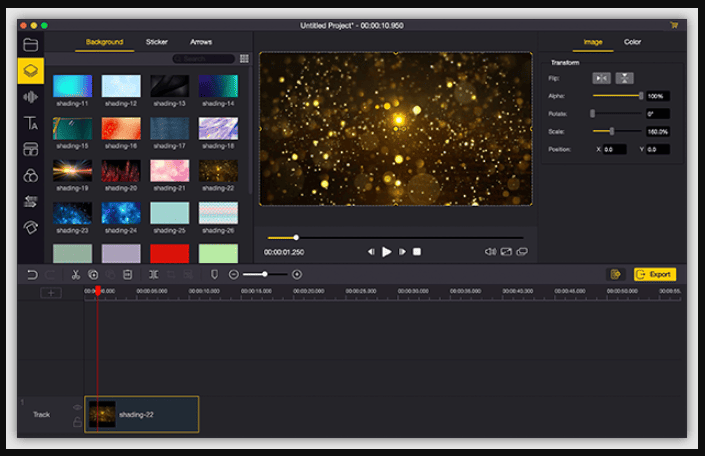Open the media folder panel in sidebar
Viewport: 705px width, 456px height.
coord(31,45)
